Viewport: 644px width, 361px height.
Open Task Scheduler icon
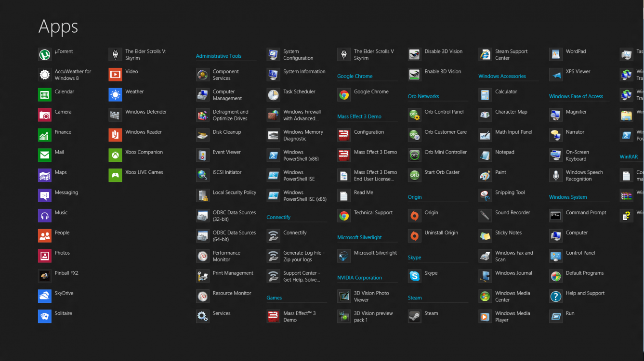click(x=274, y=95)
